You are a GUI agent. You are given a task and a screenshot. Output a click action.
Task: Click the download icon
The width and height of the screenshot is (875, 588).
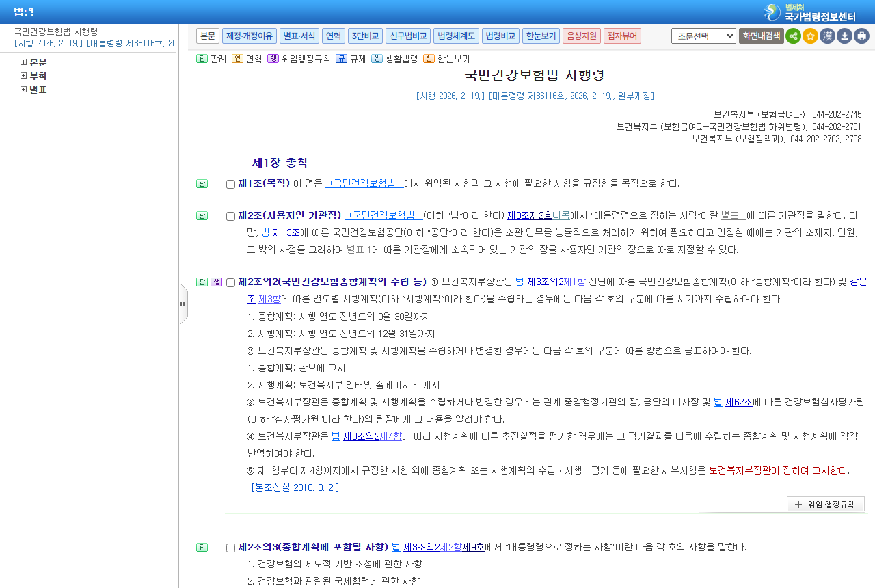[844, 36]
